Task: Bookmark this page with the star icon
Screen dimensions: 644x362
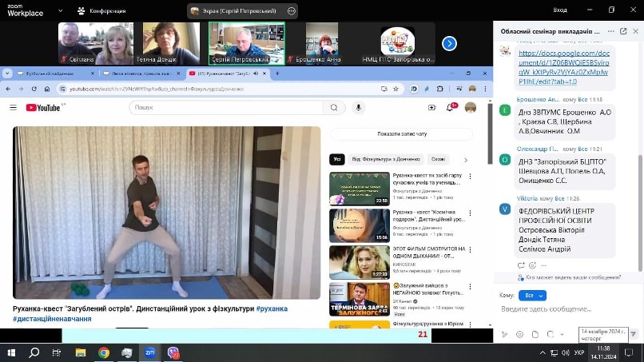Action: 396,89
